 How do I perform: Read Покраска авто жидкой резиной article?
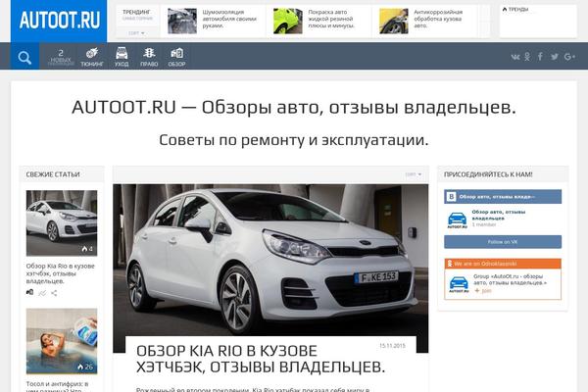331,19
